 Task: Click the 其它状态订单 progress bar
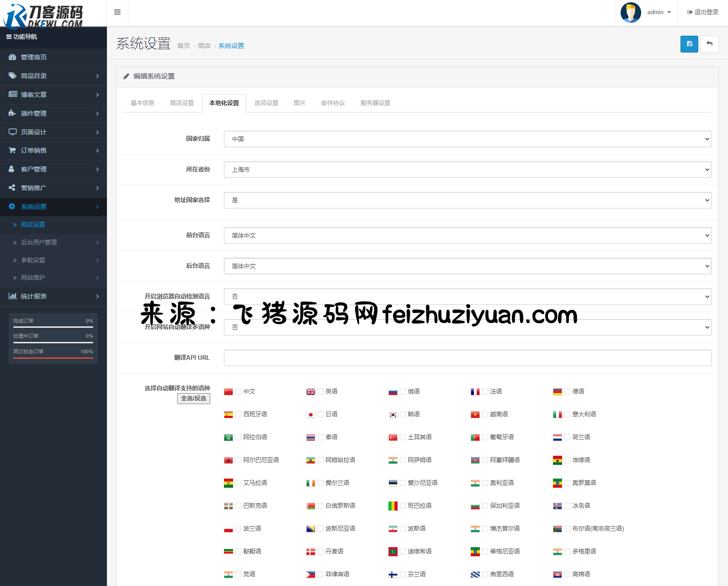click(x=53, y=358)
